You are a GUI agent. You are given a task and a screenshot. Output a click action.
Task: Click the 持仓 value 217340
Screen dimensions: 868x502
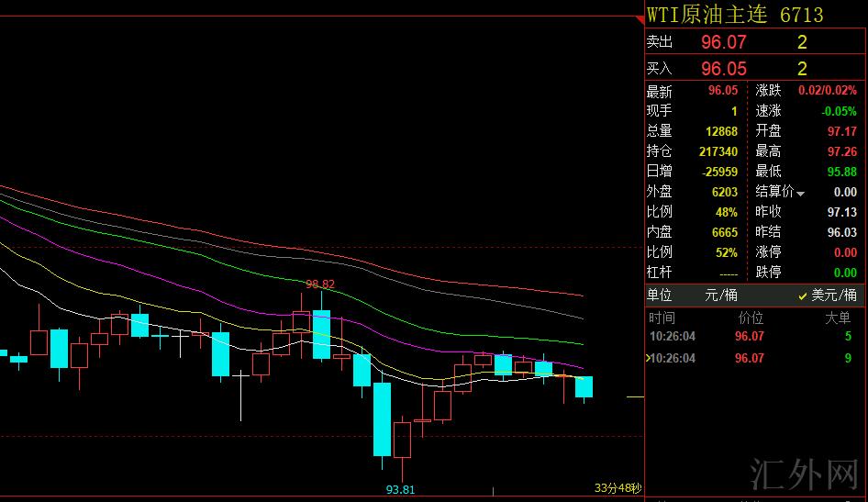(718, 151)
